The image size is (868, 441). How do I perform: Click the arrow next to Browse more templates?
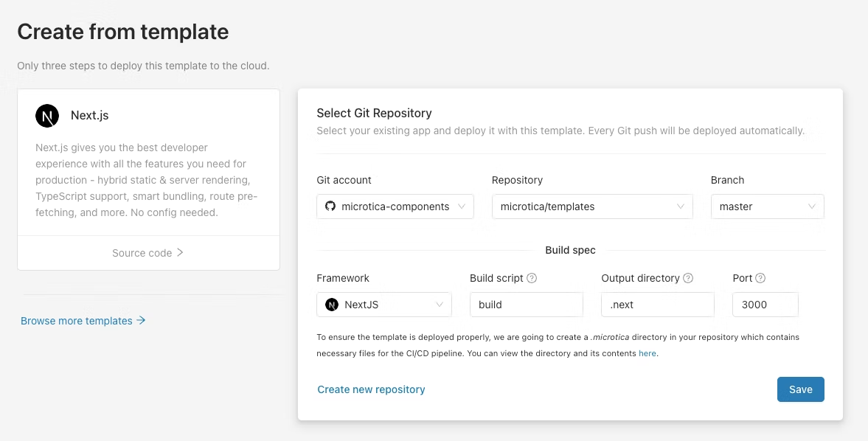(141, 320)
